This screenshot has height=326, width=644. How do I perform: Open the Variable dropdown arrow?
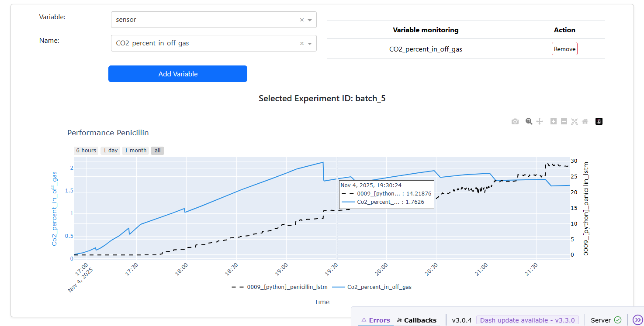point(310,20)
